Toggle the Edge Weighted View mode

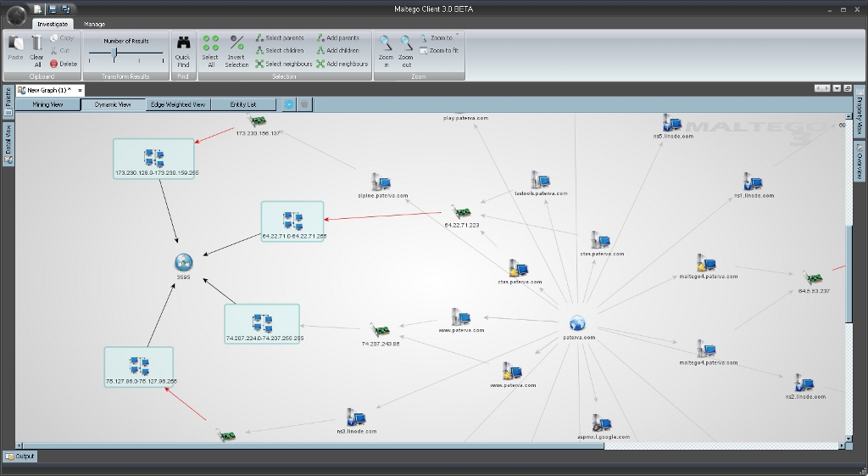[x=177, y=104]
